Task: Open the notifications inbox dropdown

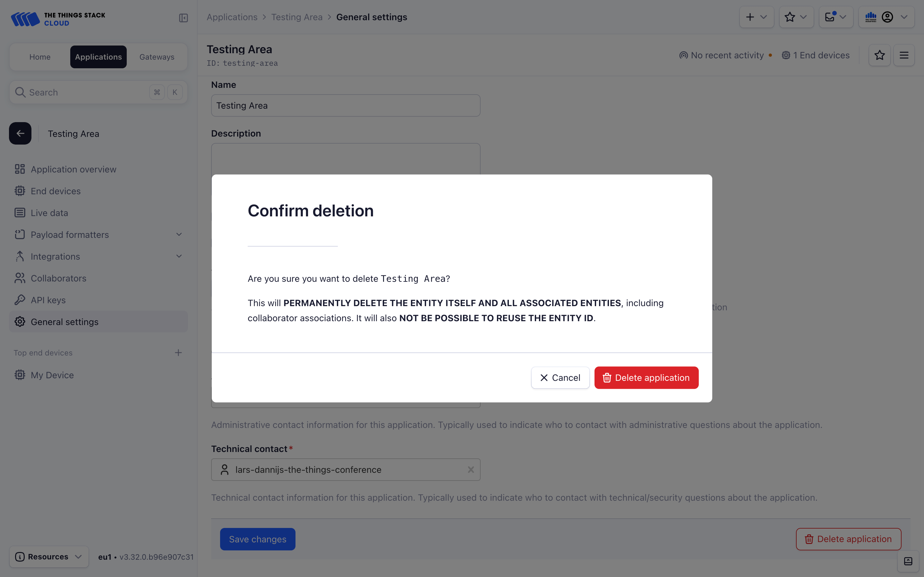Action: 836,17
